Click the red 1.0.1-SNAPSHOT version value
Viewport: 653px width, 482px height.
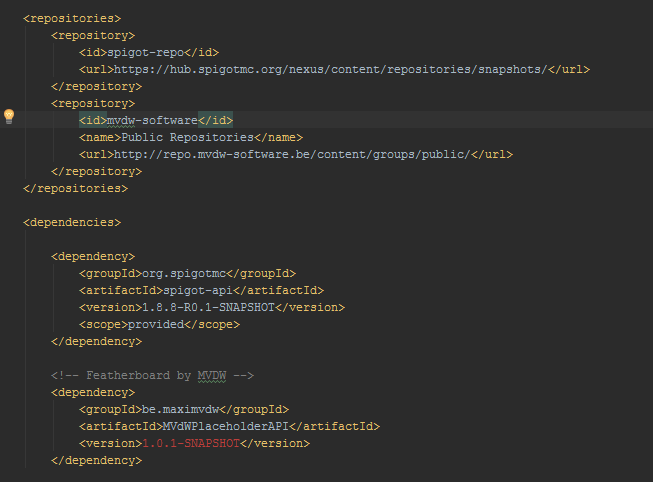[x=191, y=443]
